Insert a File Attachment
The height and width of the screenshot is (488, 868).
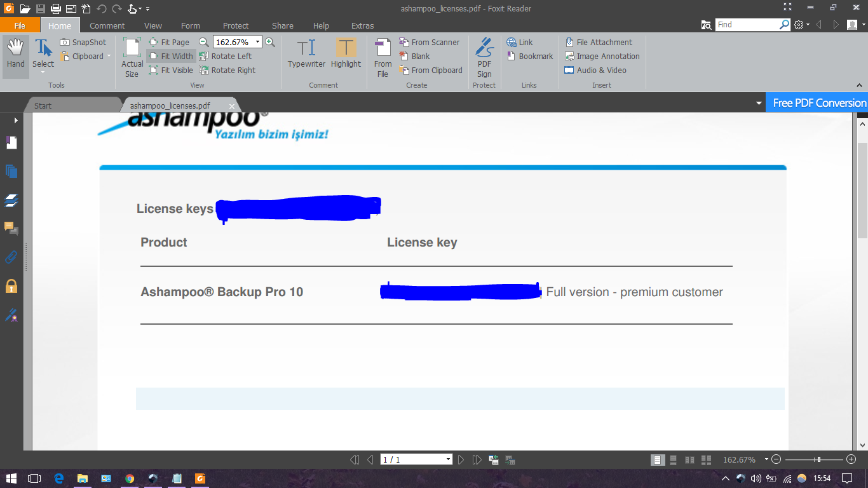point(599,42)
